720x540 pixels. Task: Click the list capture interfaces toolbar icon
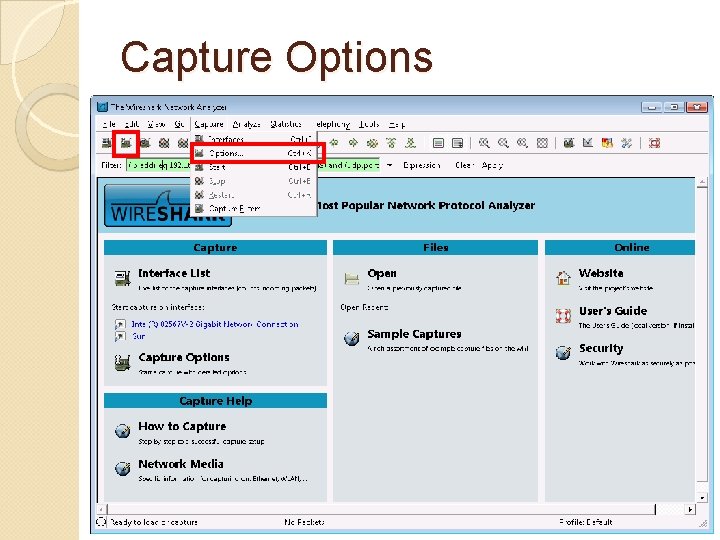(107, 143)
